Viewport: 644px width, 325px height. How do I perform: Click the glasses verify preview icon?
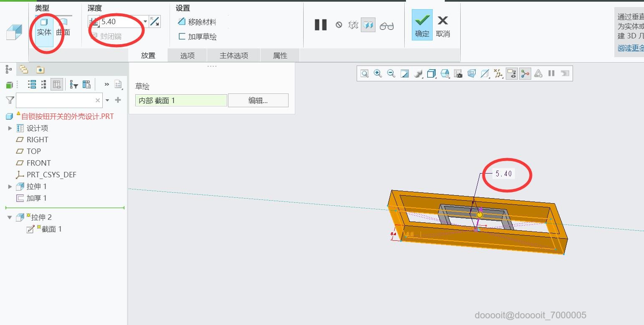click(387, 26)
